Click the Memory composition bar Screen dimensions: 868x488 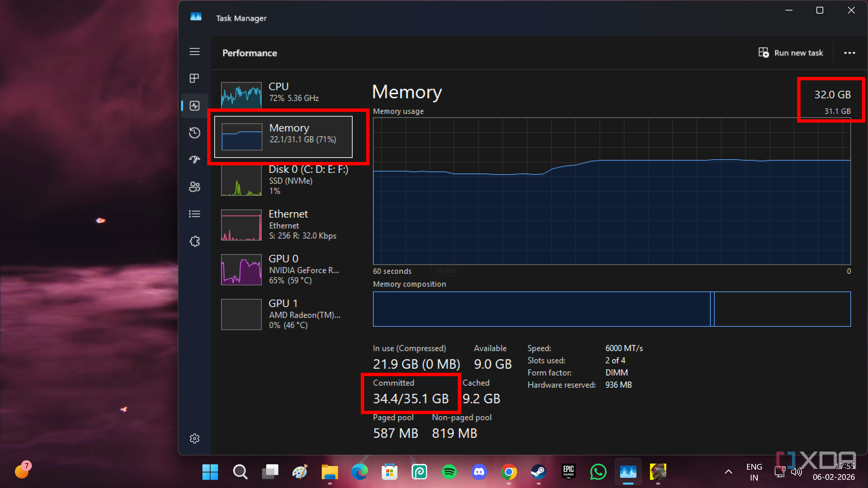click(x=611, y=309)
